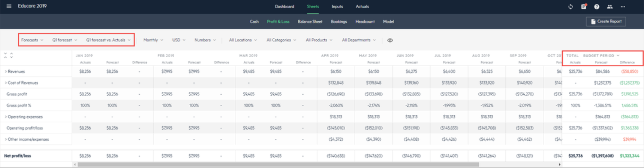The height and width of the screenshot is (168, 644).
Task: Select the Profit & Loss sheet
Action: [278, 21]
